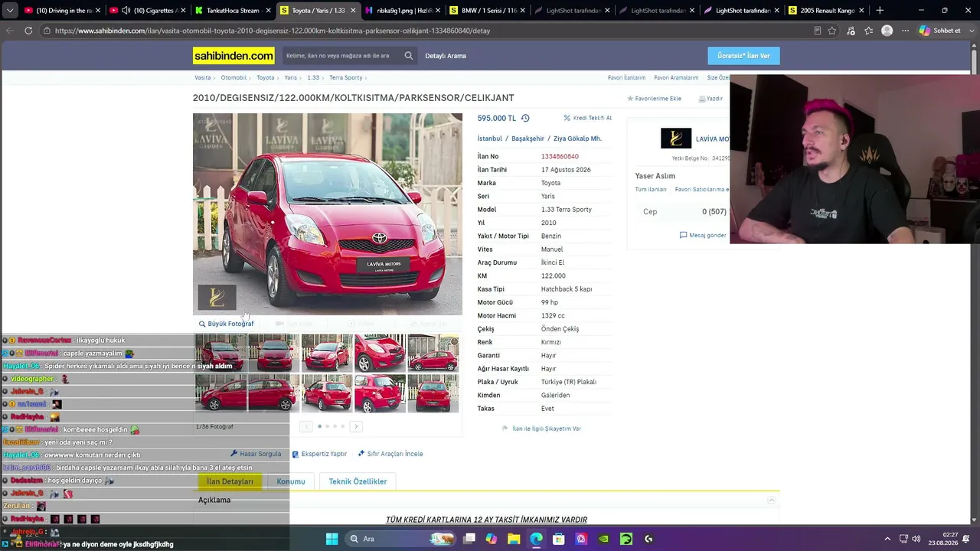
Task: Click Favorilerime Ekle star link
Action: coord(655,99)
